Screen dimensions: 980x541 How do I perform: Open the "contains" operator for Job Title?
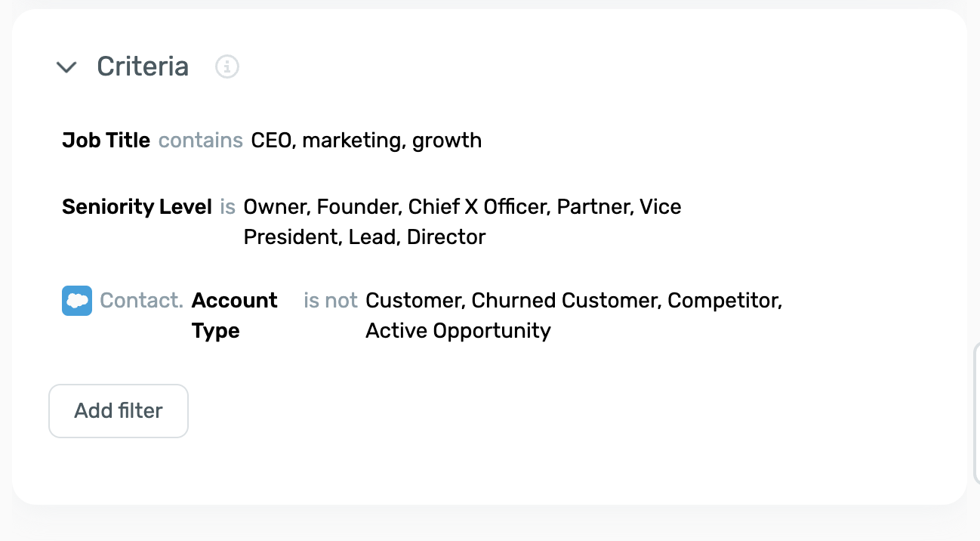pyautogui.click(x=201, y=141)
